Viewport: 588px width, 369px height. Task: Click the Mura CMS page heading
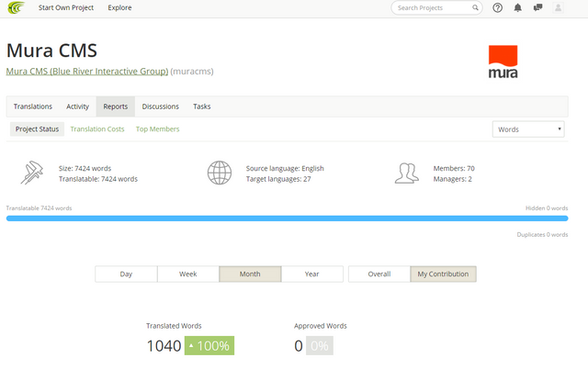click(x=51, y=50)
